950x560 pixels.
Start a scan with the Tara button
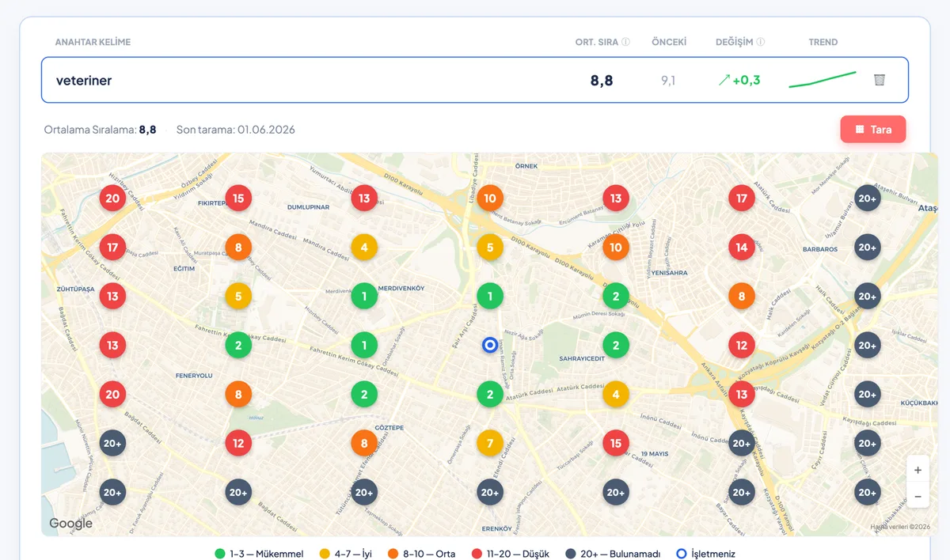(x=873, y=129)
